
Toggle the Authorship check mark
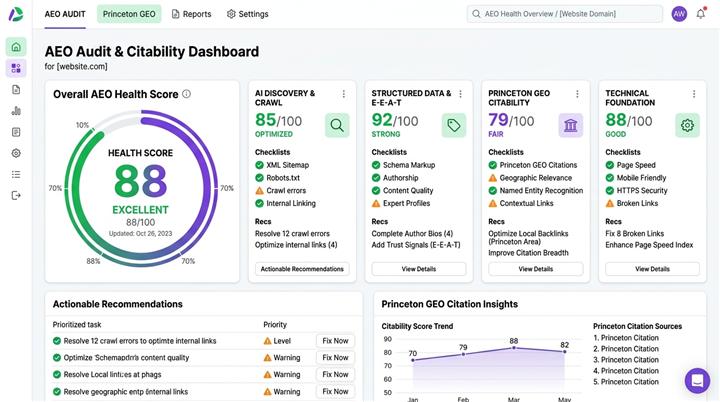pyautogui.click(x=376, y=178)
